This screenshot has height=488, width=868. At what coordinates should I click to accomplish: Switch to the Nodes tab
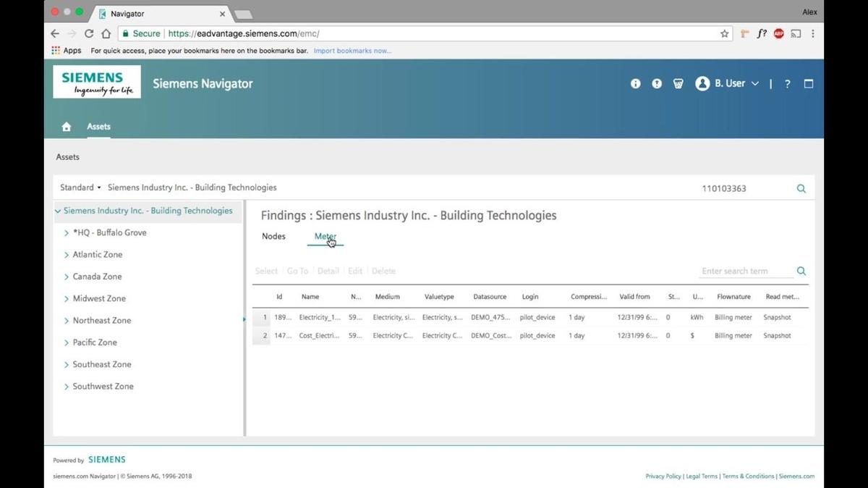(x=273, y=237)
